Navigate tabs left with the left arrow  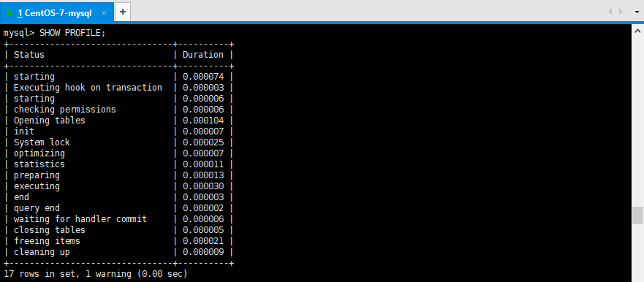(x=610, y=12)
